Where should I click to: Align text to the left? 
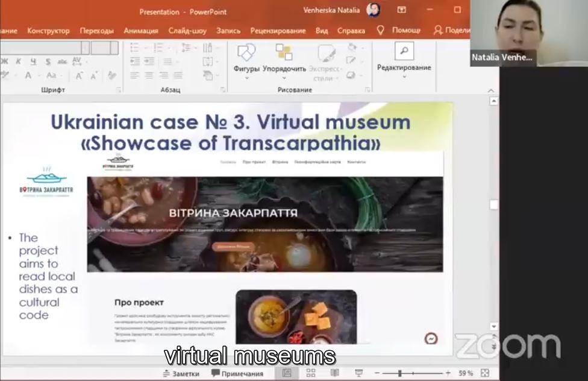[x=134, y=75]
